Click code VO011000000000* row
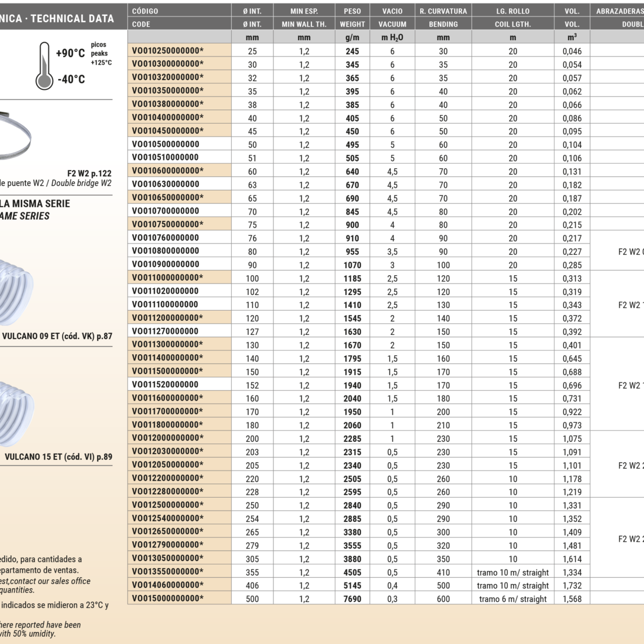This screenshot has width=644, height=644. pyautogui.click(x=168, y=278)
